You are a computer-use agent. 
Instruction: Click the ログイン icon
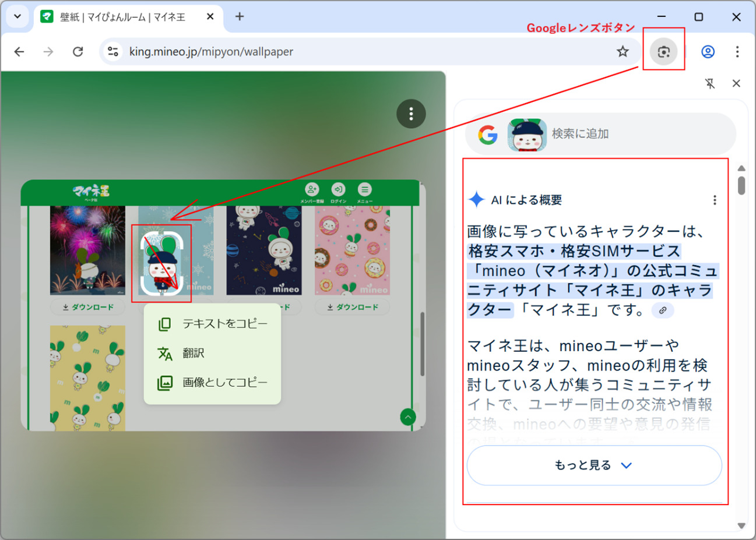pos(338,193)
